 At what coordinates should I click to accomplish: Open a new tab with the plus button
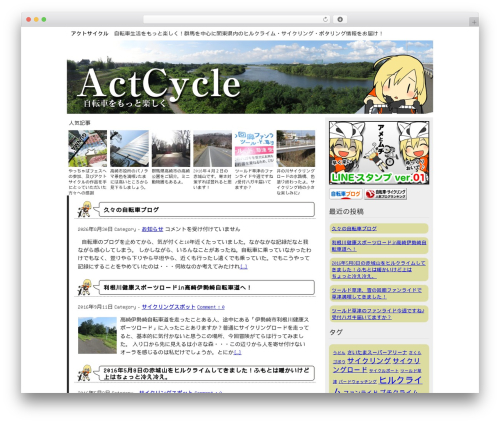pyautogui.click(x=474, y=22)
